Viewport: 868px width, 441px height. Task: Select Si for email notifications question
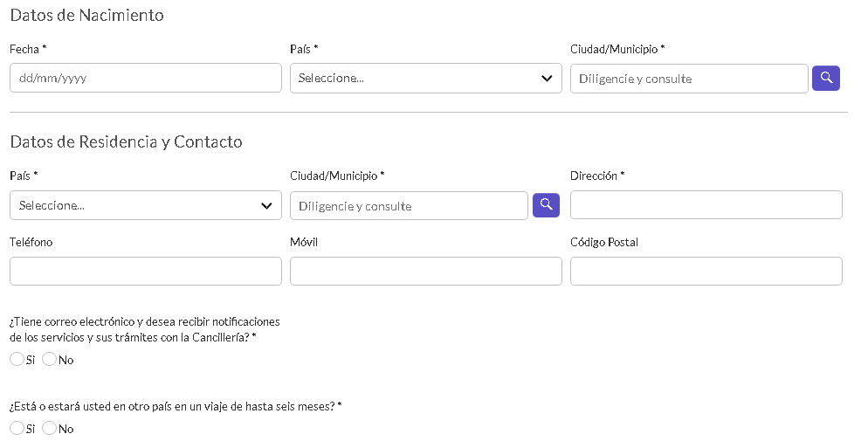pos(17,359)
